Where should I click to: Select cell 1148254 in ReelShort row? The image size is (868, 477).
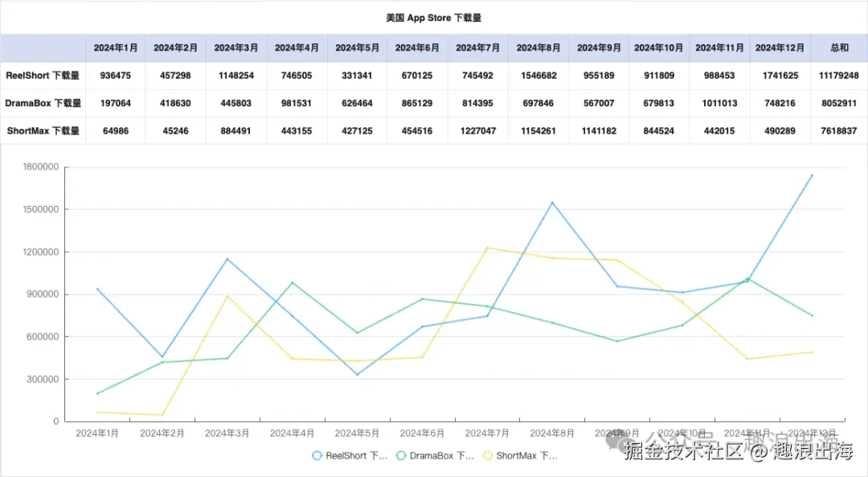tap(235, 76)
